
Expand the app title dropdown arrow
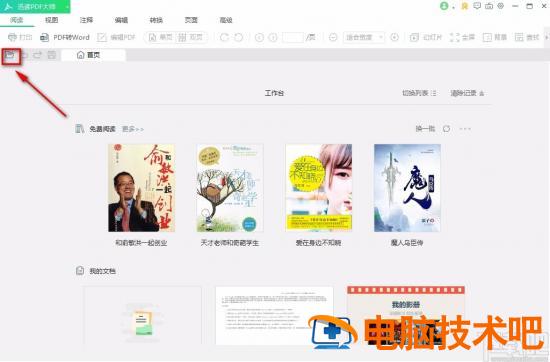coord(67,7)
